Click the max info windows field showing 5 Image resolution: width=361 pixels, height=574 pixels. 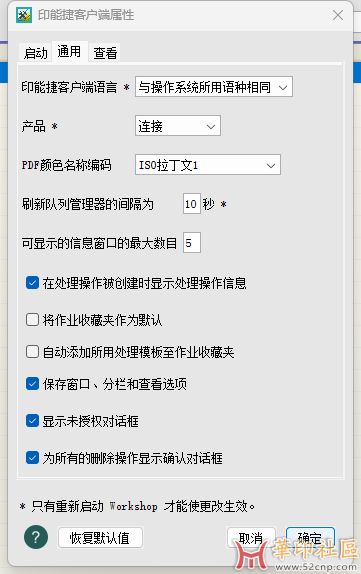pyautogui.click(x=191, y=242)
